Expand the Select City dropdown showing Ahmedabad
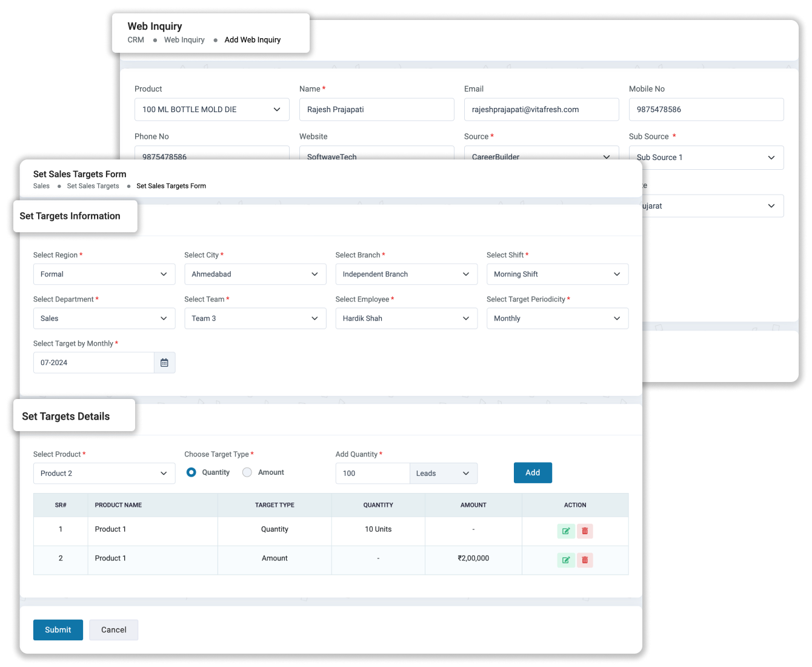812x667 pixels. pos(255,273)
